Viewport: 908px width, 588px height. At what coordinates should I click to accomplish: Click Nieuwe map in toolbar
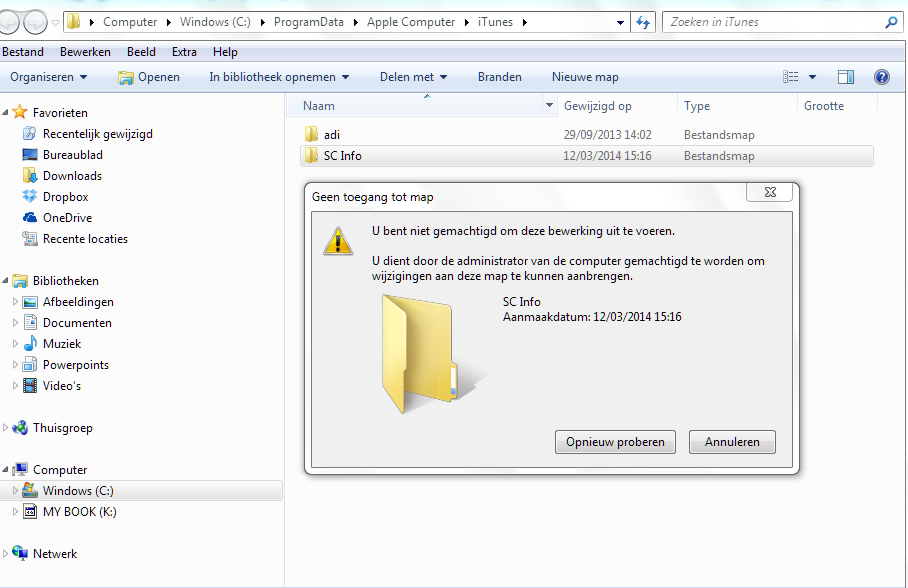585,77
